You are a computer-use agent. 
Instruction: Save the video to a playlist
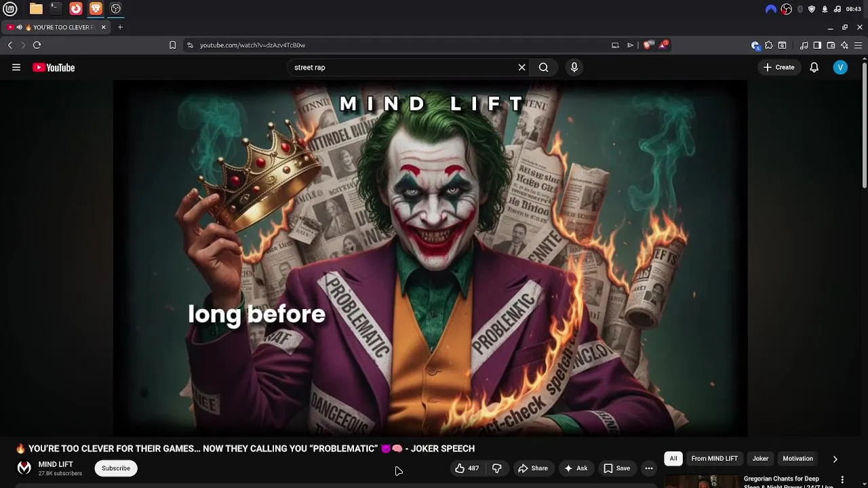coord(617,468)
